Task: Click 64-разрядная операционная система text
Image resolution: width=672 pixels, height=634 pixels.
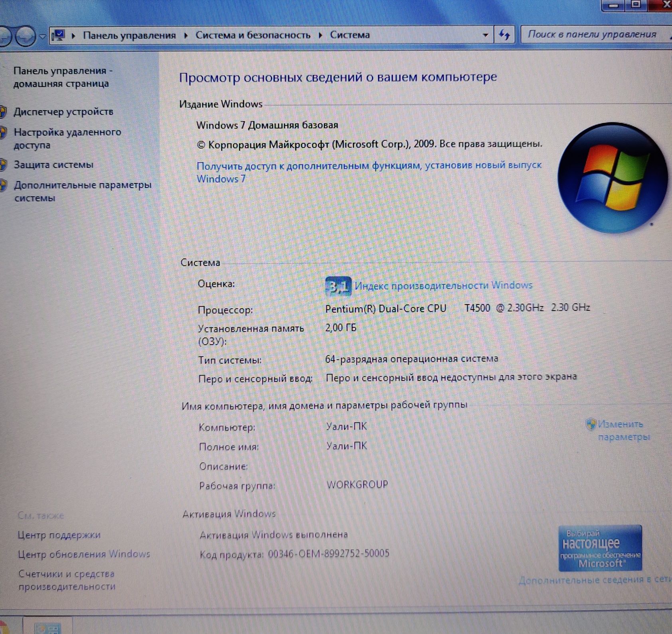Action: click(411, 359)
